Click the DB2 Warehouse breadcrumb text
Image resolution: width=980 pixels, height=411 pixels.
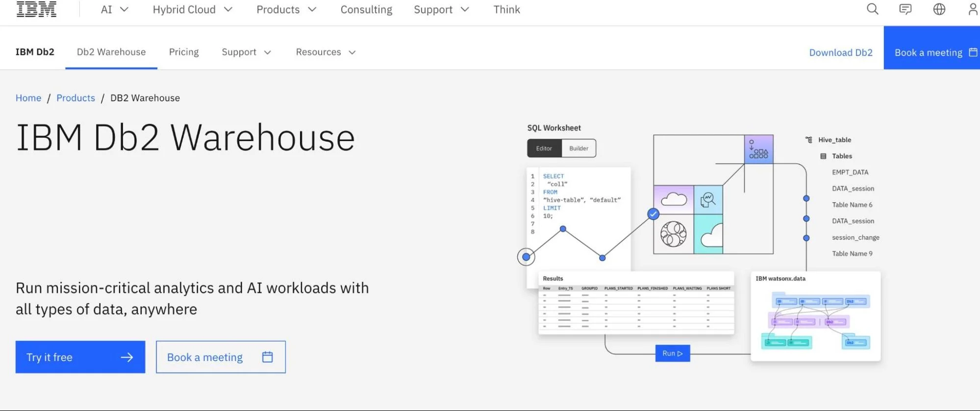pyautogui.click(x=145, y=98)
